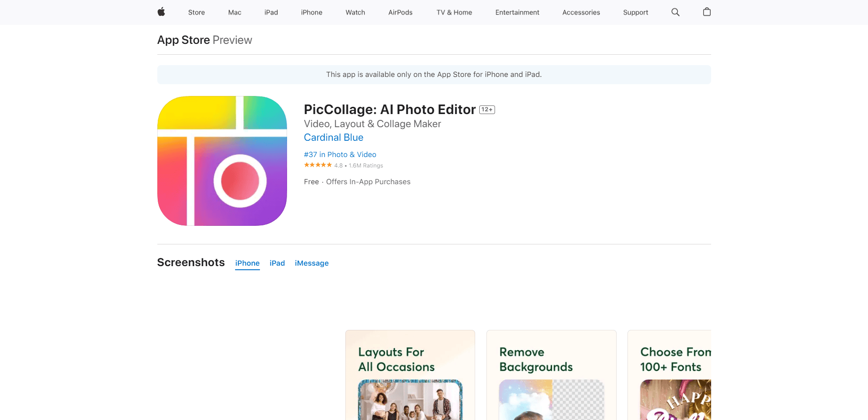This screenshot has height=420, width=868.
Task: Open the Cardinal Blue developer link
Action: (x=334, y=138)
